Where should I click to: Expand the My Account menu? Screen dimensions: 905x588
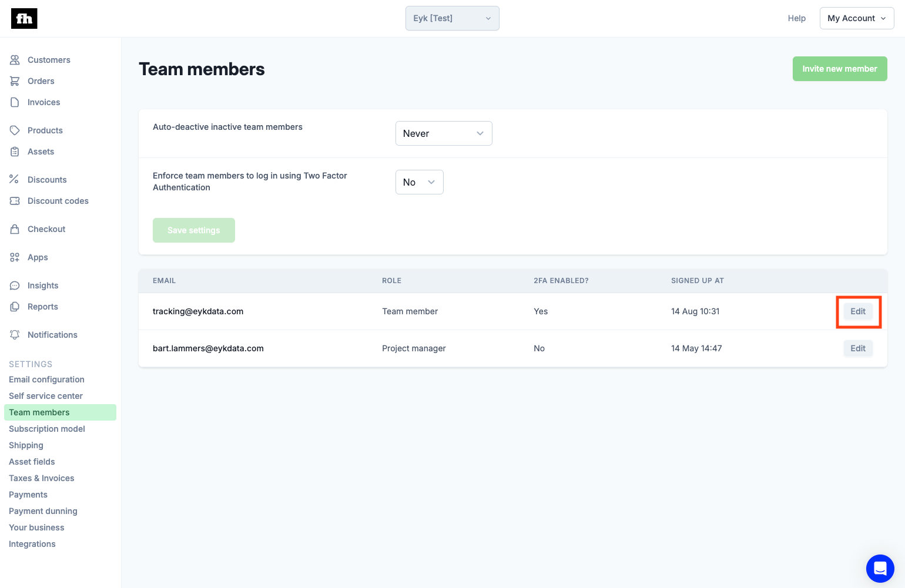(x=857, y=18)
